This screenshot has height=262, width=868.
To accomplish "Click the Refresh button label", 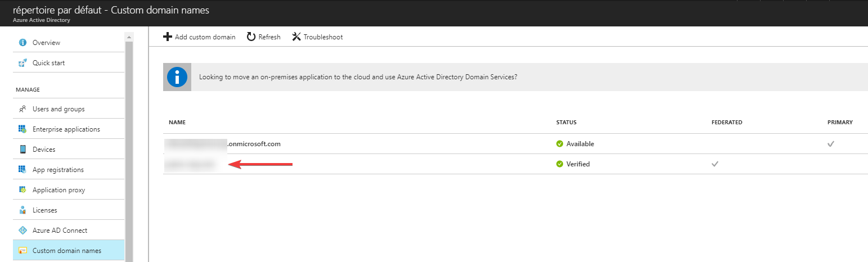I will 269,37.
